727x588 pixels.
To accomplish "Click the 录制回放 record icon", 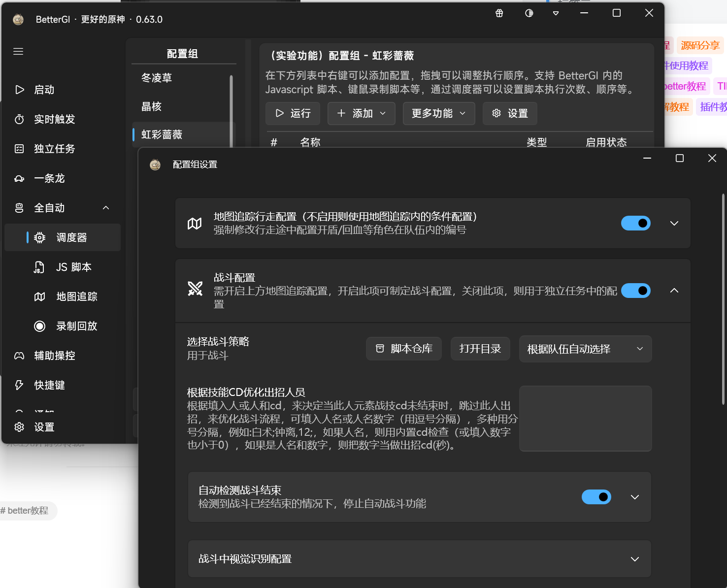I will [40, 326].
